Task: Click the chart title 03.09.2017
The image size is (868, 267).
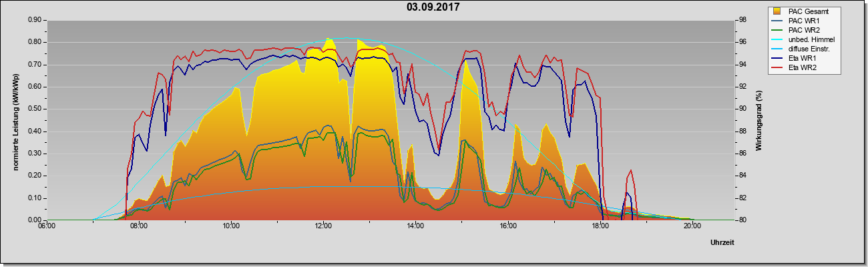Action: pos(433,7)
